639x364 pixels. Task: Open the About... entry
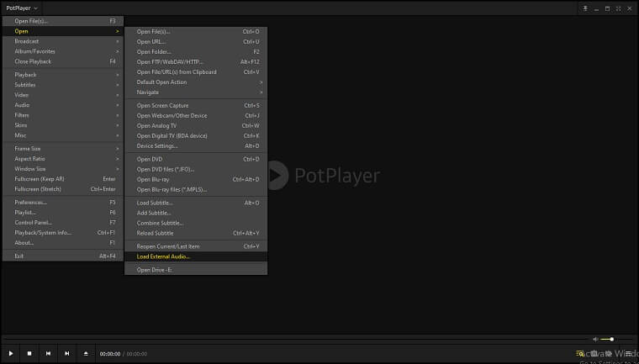pyautogui.click(x=63, y=243)
